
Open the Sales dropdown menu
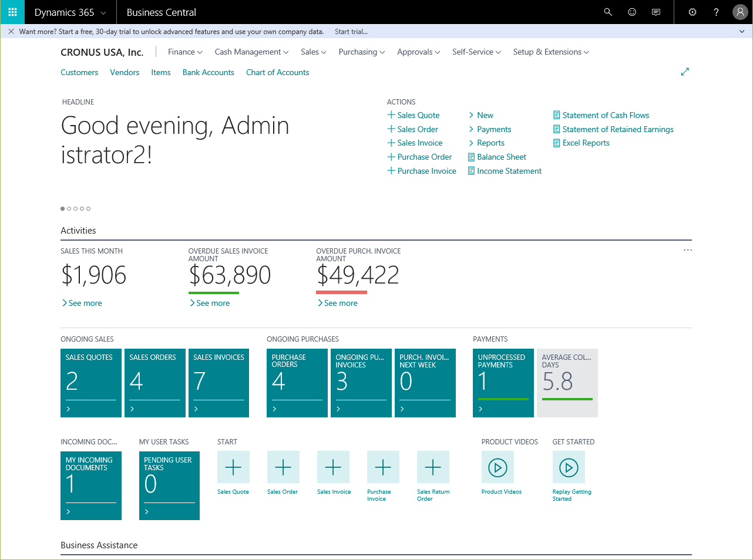313,52
